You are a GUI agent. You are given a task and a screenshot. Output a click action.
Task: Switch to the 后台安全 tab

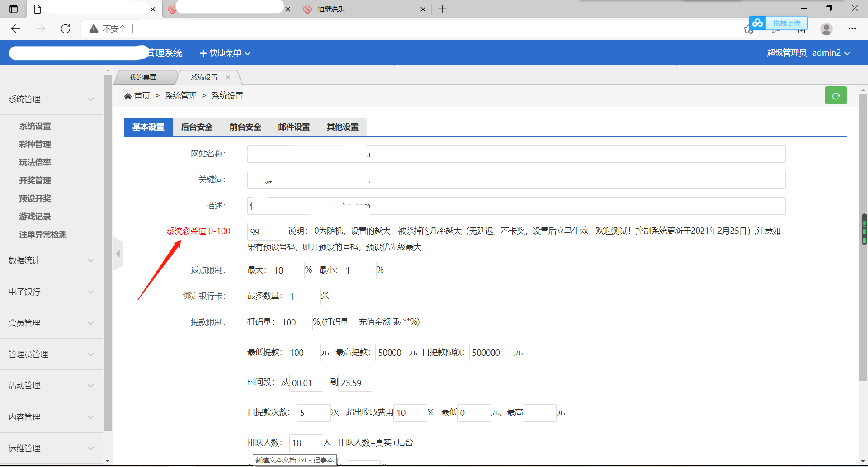click(197, 127)
